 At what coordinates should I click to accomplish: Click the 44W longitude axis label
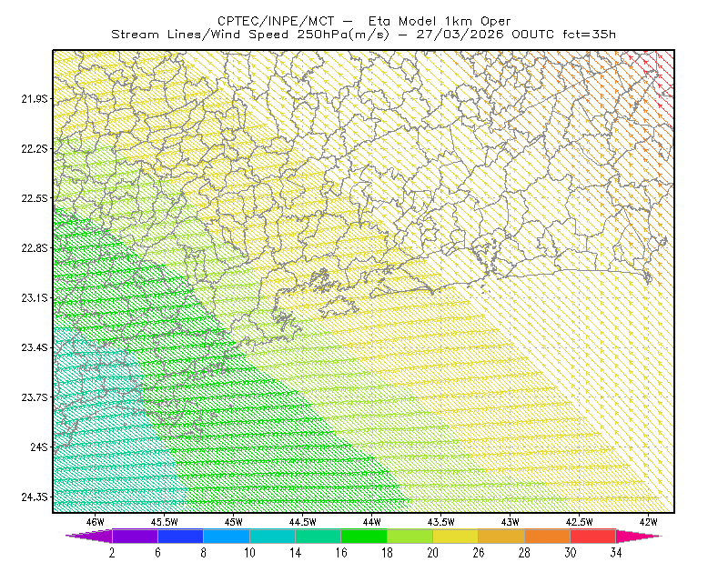pos(371,522)
